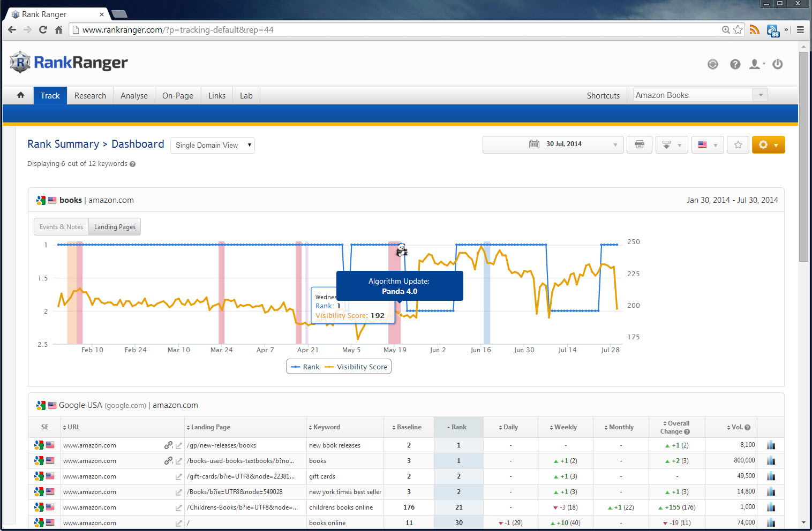The height and width of the screenshot is (531, 812).
Task: Click the Shortcuts link
Action: click(603, 95)
